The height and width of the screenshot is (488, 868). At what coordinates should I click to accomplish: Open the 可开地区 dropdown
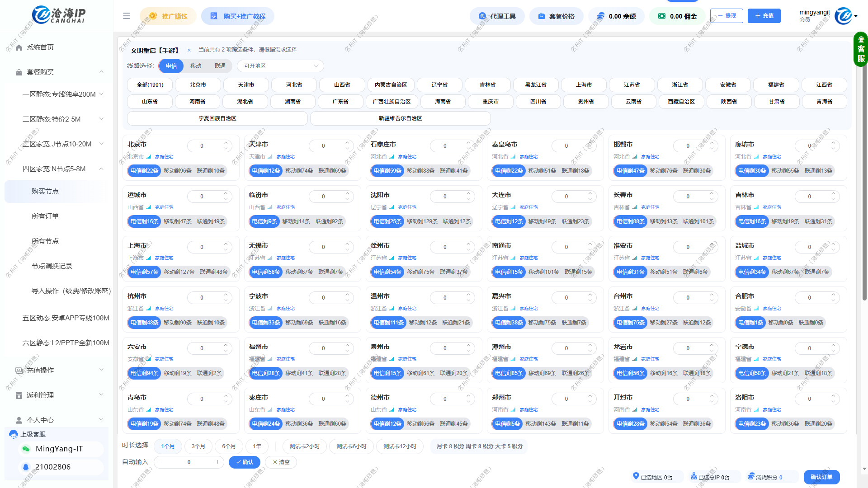(280, 66)
